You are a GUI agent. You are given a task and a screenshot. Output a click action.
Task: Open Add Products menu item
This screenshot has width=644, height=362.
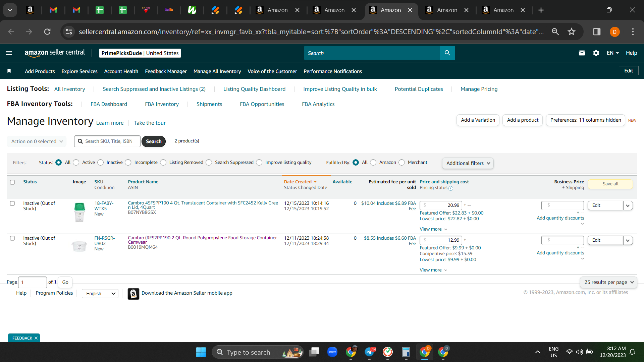[x=40, y=71]
